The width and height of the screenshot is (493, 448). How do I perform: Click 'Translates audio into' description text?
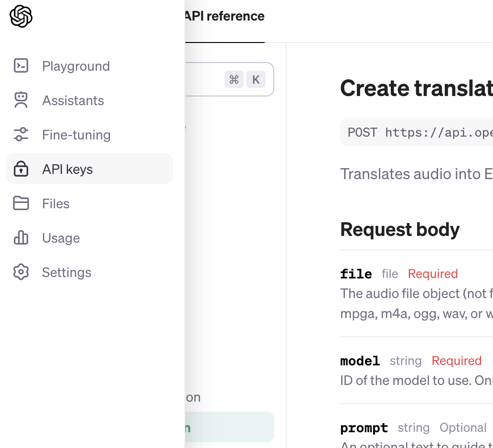[417, 174]
